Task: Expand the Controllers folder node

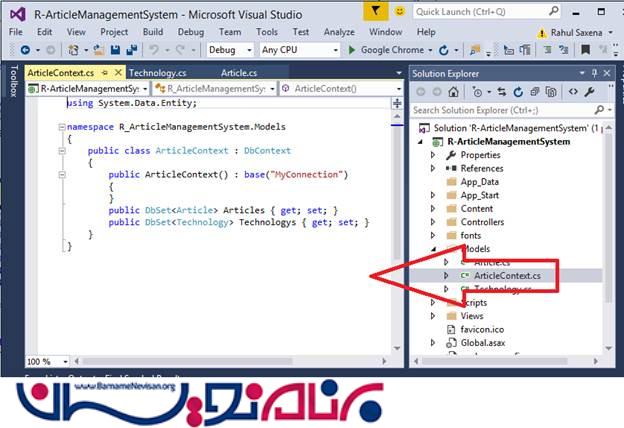Action: 433,222
